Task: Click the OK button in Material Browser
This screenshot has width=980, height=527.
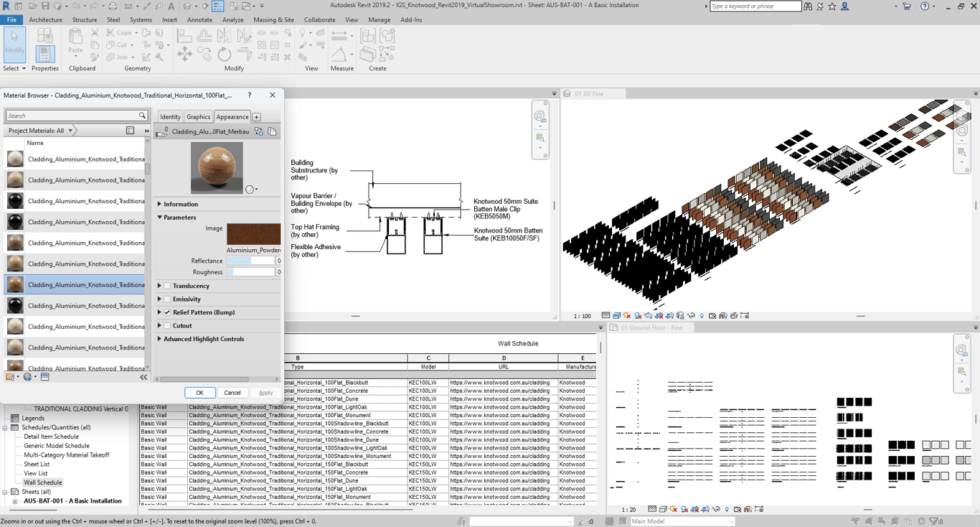Action: pyautogui.click(x=199, y=393)
